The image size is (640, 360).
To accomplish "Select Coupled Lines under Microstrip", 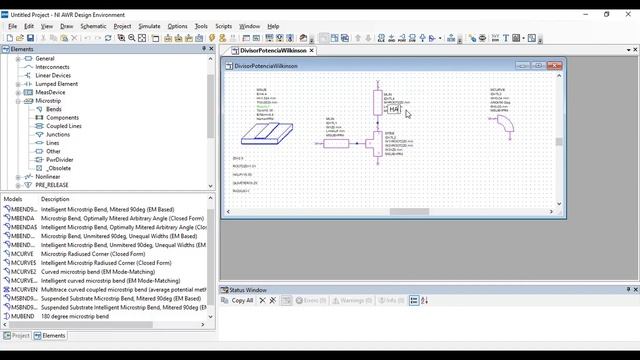I will (x=64, y=126).
